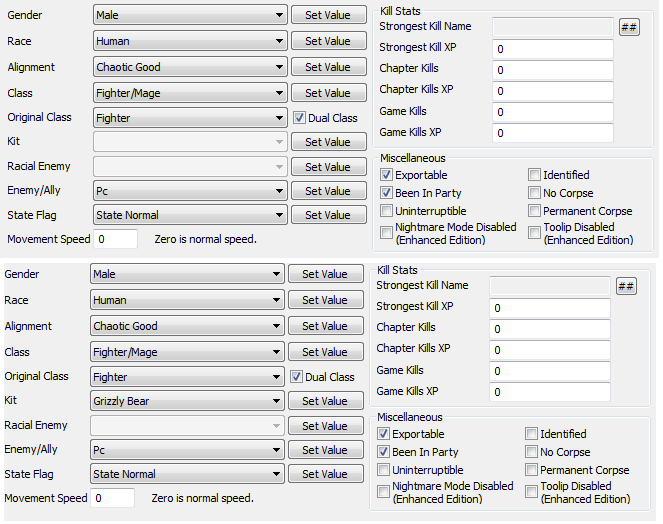
Task: Click the ## button in the upper Kill Stats
Action: pyautogui.click(x=629, y=27)
